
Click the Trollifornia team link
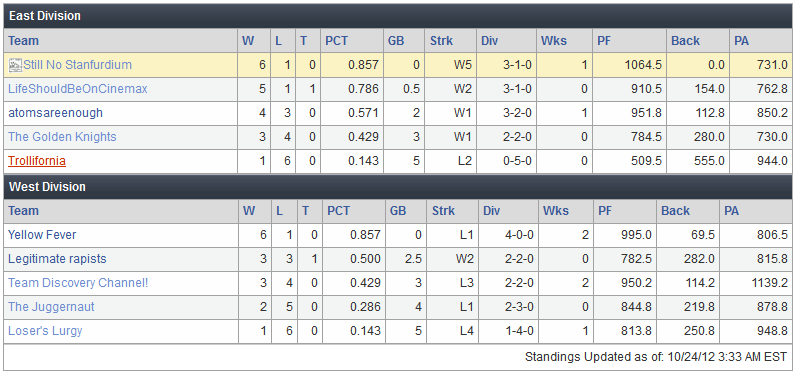(x=37, y=161)
